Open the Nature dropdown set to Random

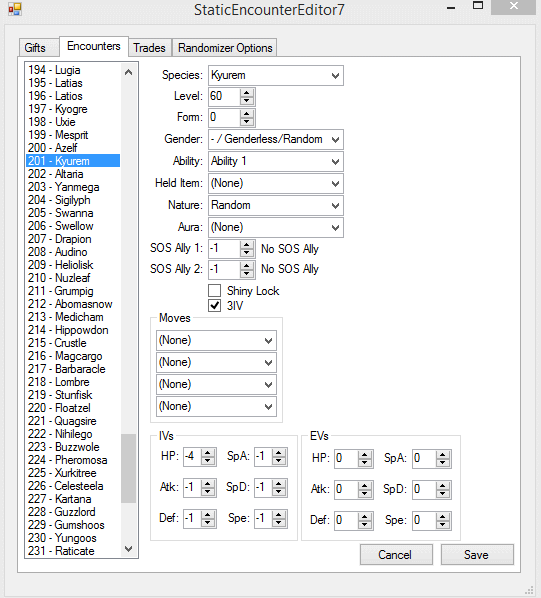276,206
